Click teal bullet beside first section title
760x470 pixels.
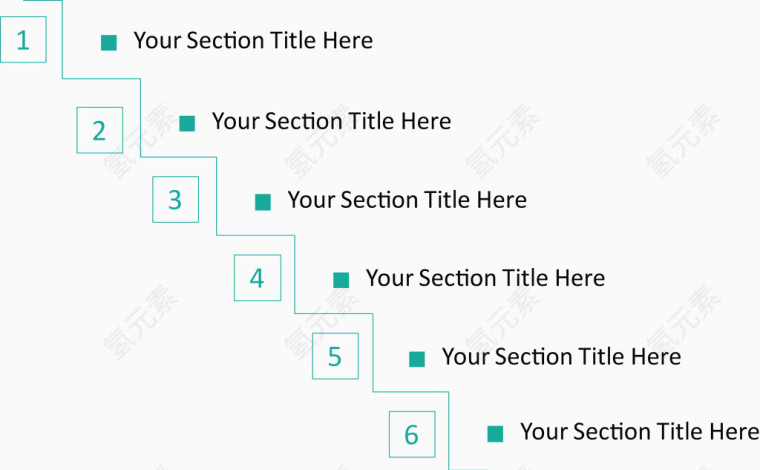[109, 43]
